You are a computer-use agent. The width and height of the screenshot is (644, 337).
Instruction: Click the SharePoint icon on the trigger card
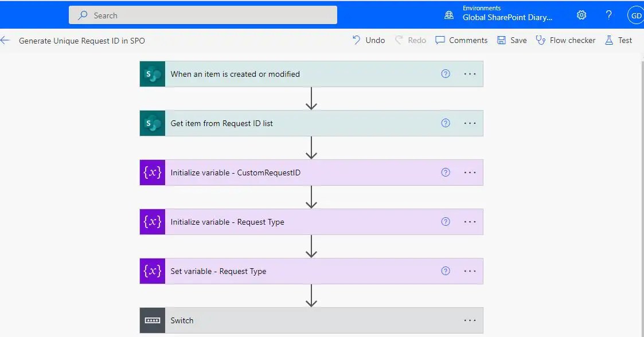point(151,73)
